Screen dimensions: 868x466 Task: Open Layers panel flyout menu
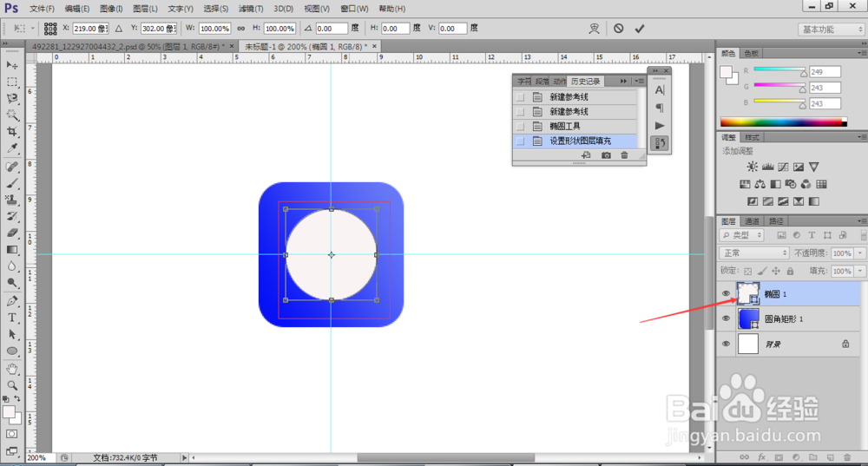861,221
